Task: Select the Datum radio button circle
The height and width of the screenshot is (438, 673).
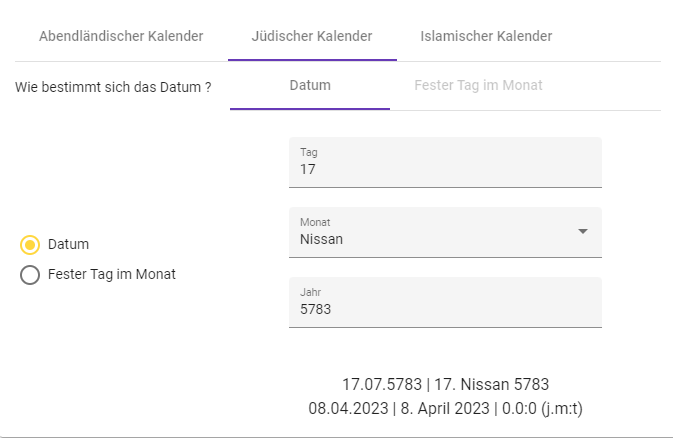Action: (x=30, y=244)
